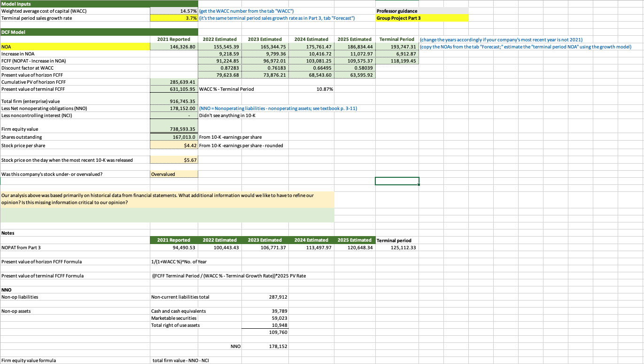Viewport: 644px width, 364px height.
Task: Select the green DCF Model header bar
Action: 75,32
